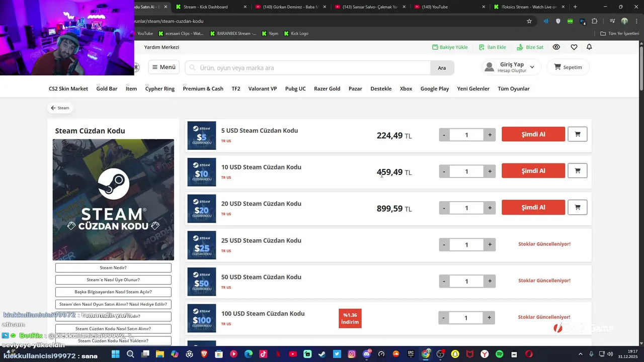Open Instagram from the taskbar
The width and height of the screenshot is (644, 362).
352,354
